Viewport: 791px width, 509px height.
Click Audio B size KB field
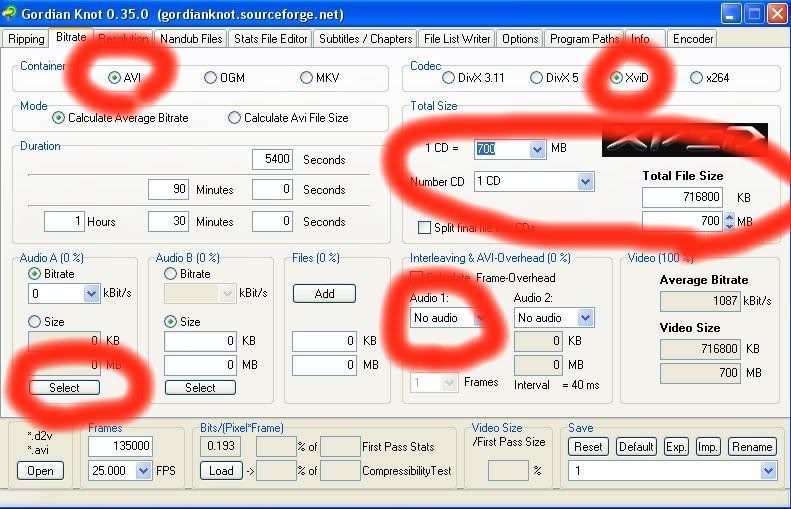click(200, 341)
